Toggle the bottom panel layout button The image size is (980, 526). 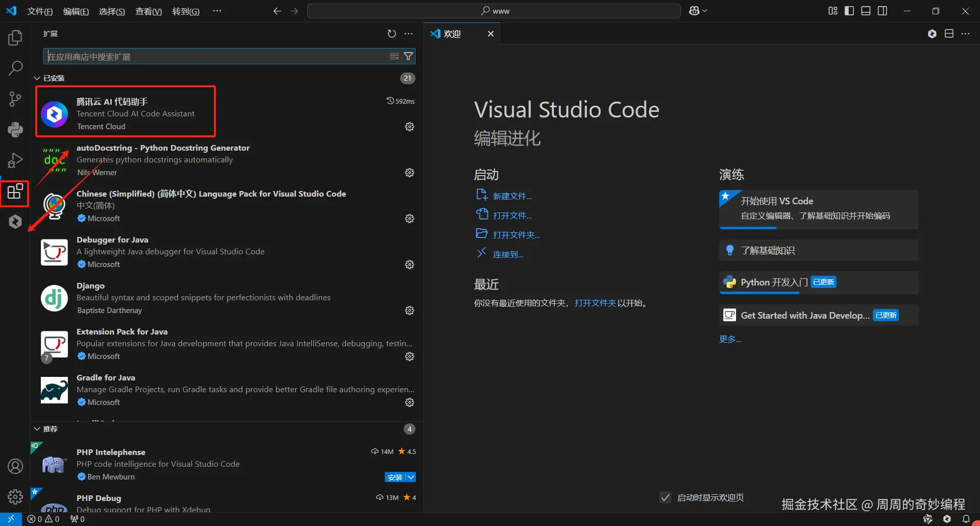866,11
